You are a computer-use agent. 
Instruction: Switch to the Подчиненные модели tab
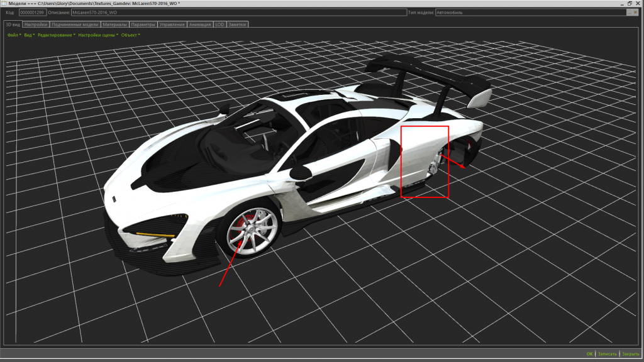(x=75, y=25)
